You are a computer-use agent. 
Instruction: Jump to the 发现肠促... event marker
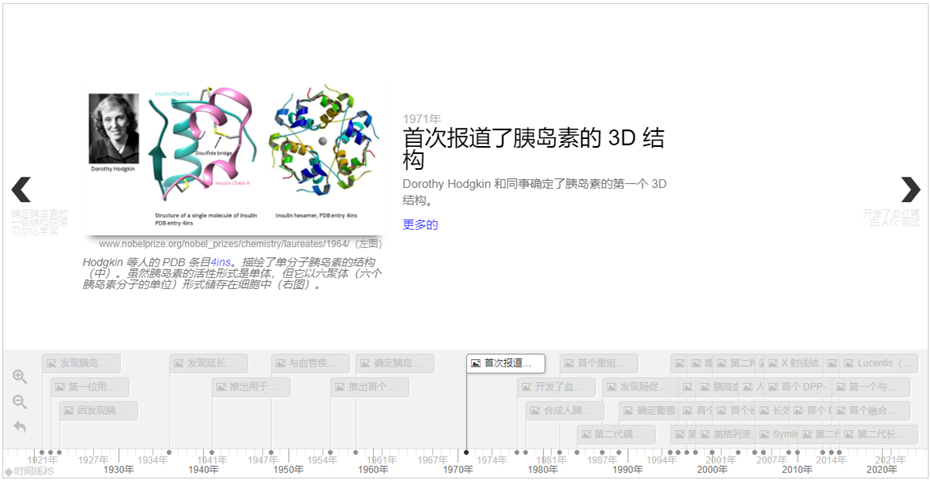[x=642, y=387]
